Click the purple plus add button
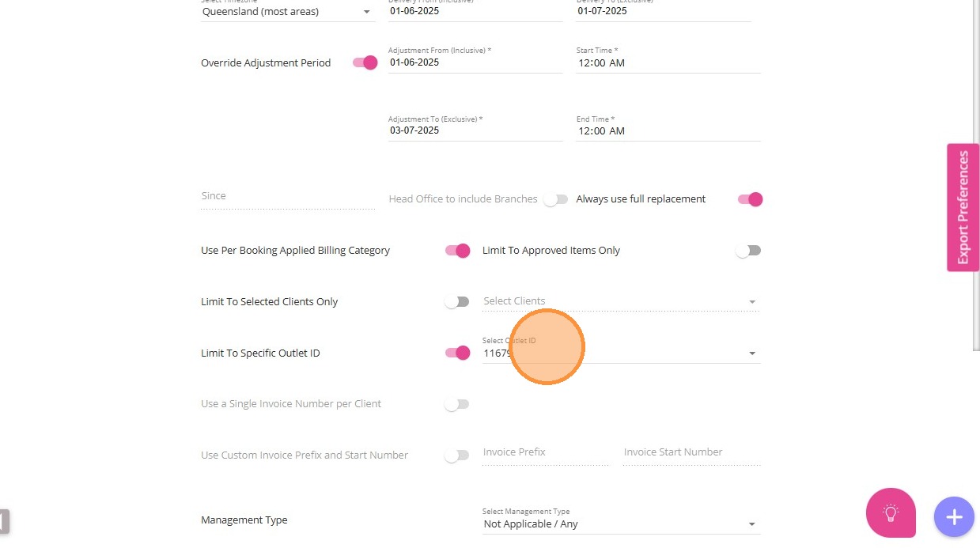This screenshot has height=548, width=980. coord(954,517)
